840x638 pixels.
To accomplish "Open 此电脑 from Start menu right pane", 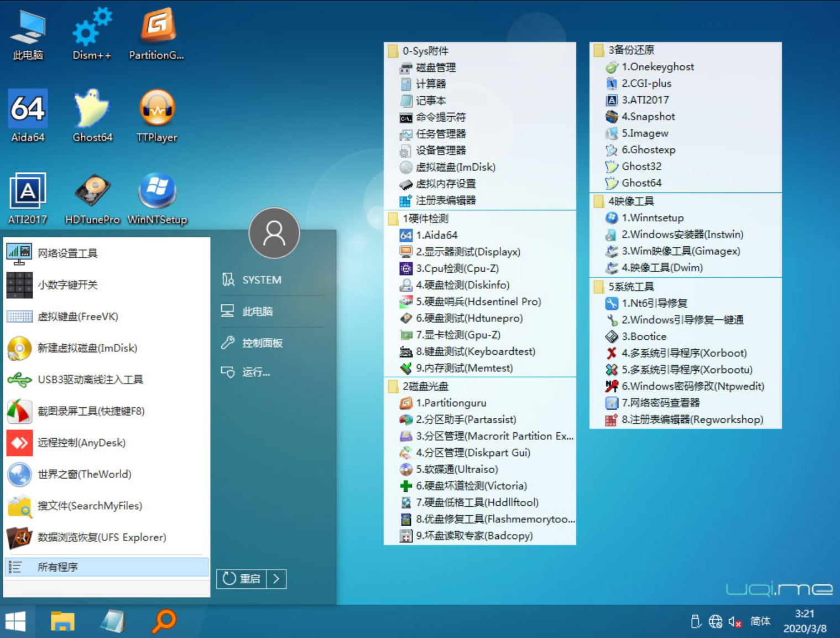I will [272, 312].
